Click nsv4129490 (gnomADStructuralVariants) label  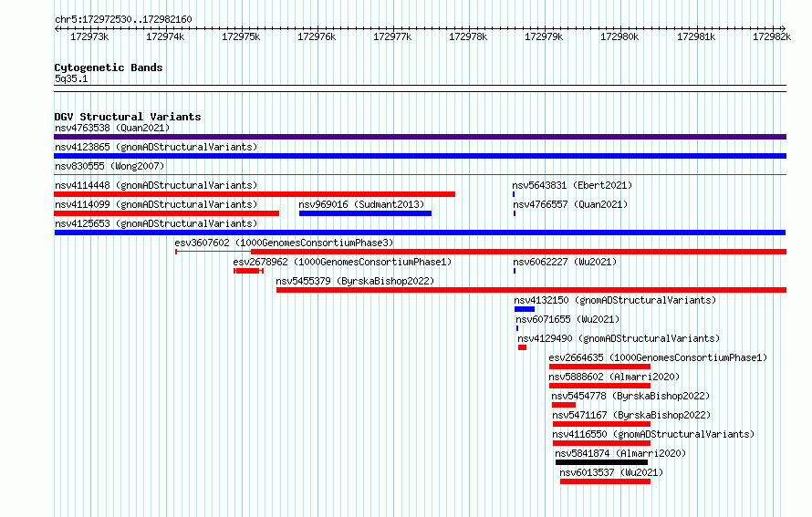pos(619,338)
